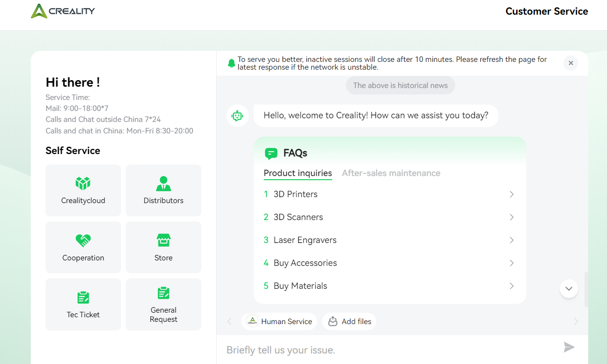Open the Store self-service card
The width and height of the screenshot is (607, 364).
[163, 247]
